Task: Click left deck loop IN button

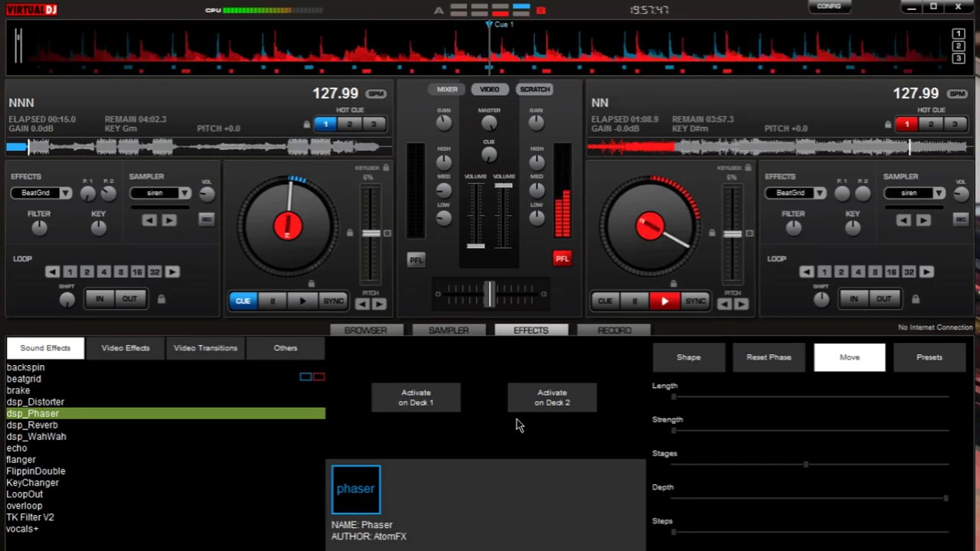Action: click(x=100, y=298)
